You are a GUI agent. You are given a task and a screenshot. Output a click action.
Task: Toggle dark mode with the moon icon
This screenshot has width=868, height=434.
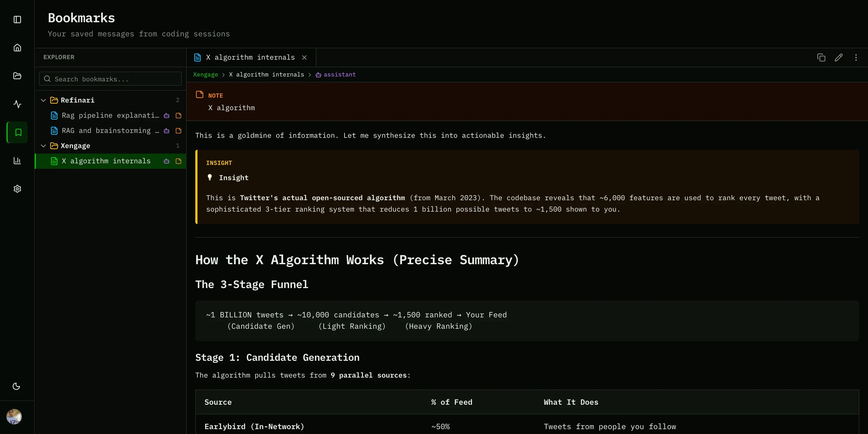tap(17, 386)
